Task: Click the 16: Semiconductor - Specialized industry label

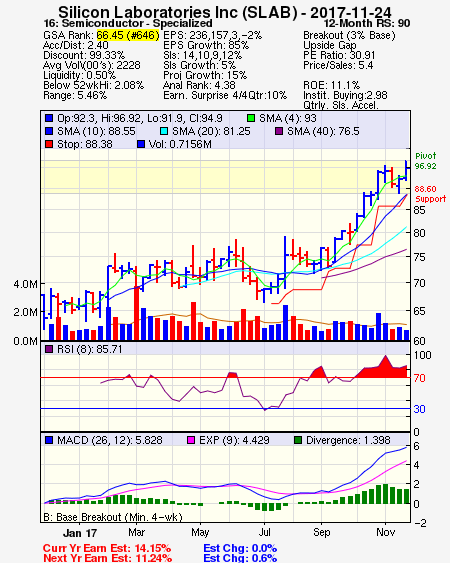Action: click(x=128, y=23)
